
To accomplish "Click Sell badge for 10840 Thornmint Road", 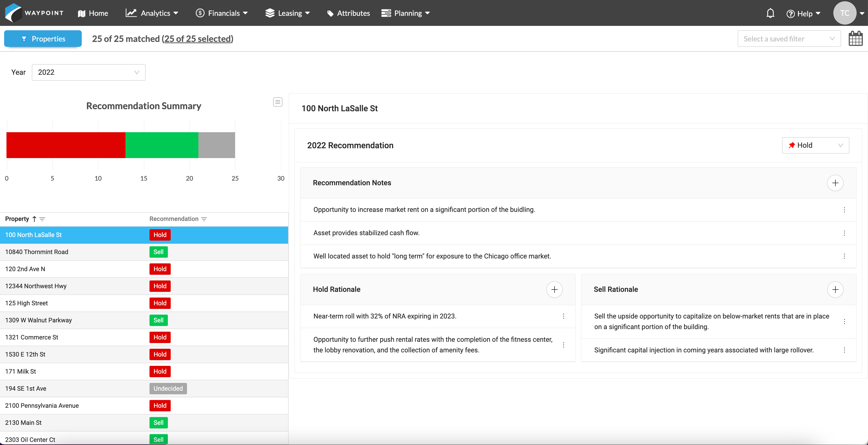I will (x=158, y=252).
